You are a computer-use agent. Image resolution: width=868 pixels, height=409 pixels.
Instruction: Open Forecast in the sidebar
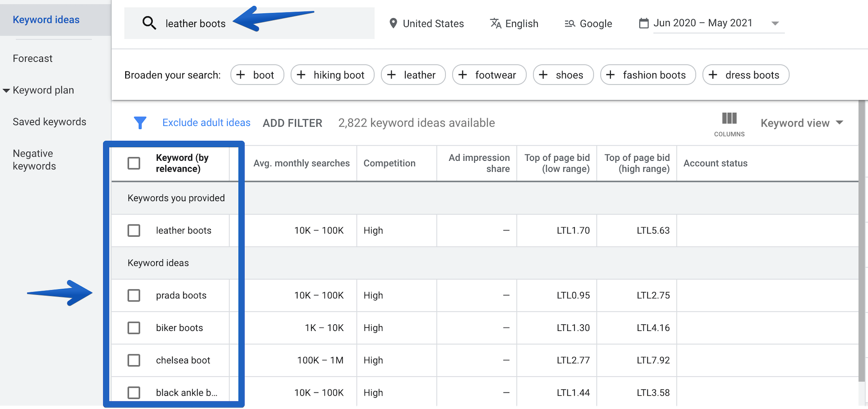32,58
